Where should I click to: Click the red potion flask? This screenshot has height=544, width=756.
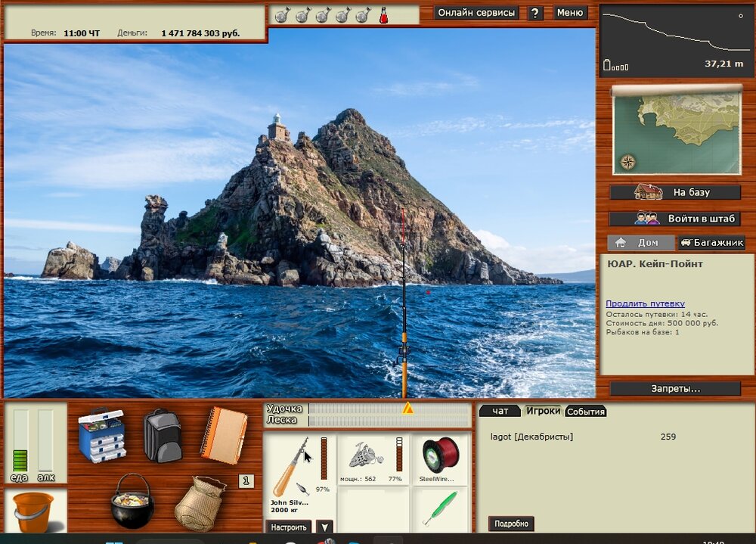384,15
